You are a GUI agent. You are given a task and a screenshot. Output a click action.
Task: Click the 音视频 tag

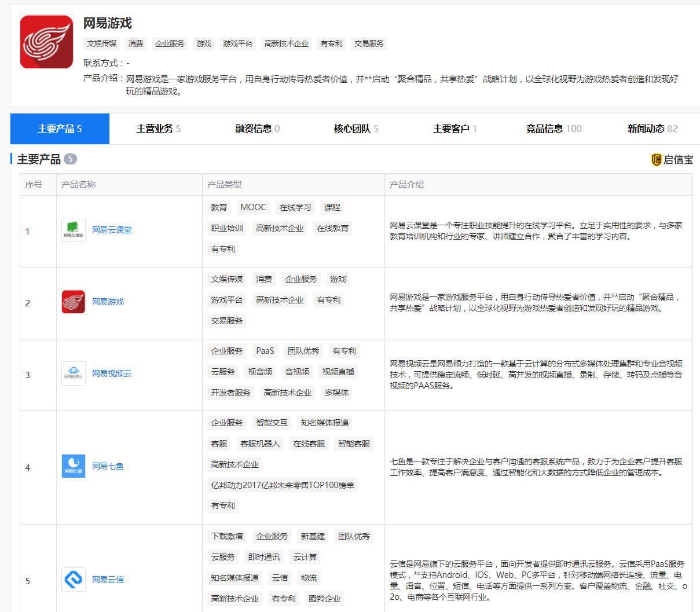(x=297, y=372)
